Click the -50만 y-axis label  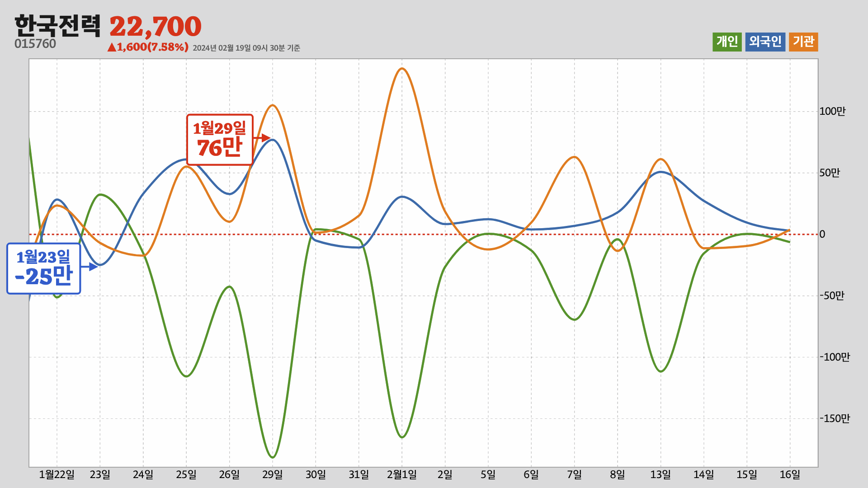pos(832,296)
